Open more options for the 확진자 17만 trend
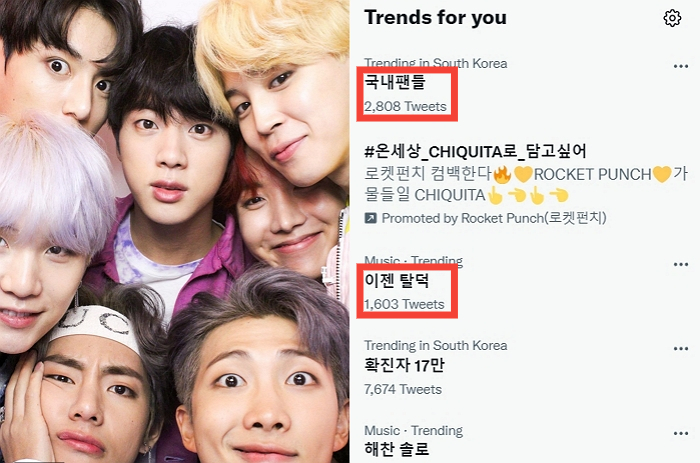The height and width of the screenshot is (463, 700). (x=680, y=349)
